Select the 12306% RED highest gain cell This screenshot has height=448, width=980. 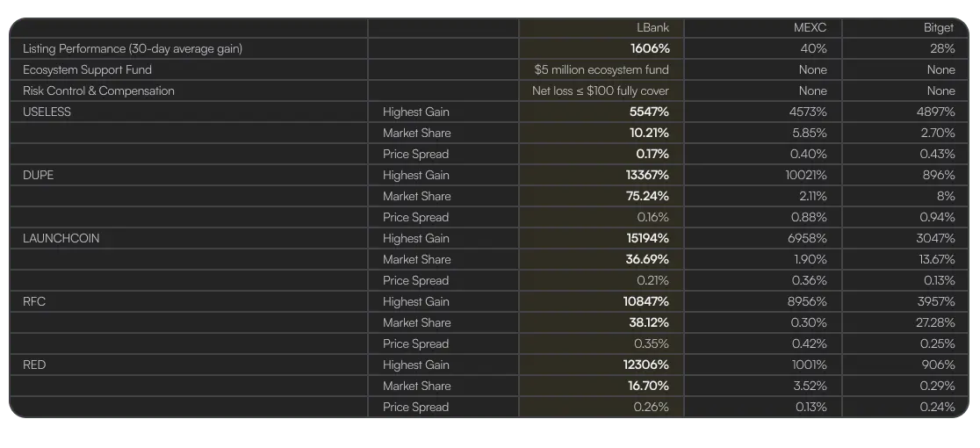646,365
